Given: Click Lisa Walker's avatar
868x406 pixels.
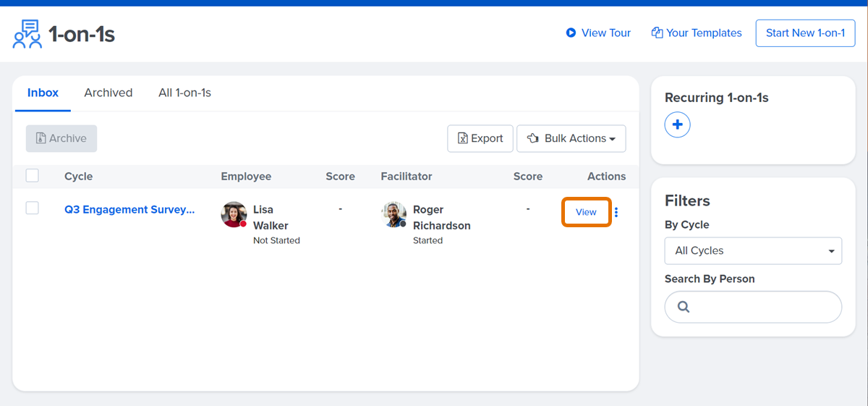Looking at the screenshot, I should point(234,214).
